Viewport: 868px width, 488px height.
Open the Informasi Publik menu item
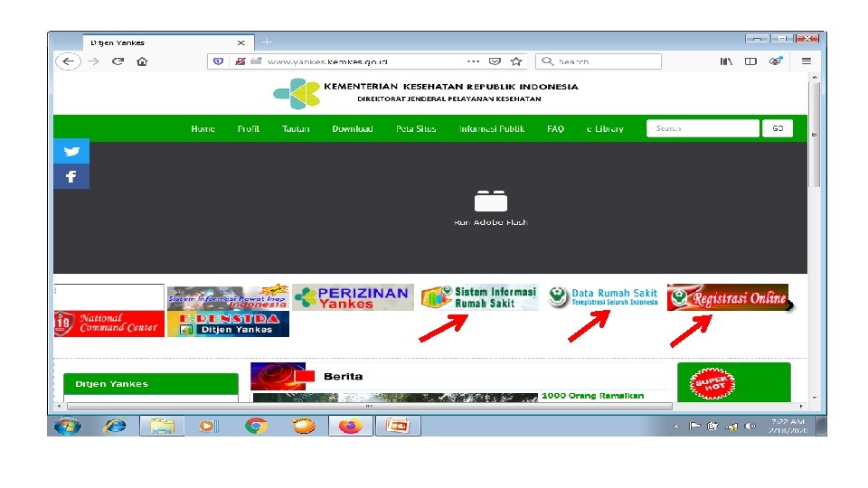click(492, 128)
